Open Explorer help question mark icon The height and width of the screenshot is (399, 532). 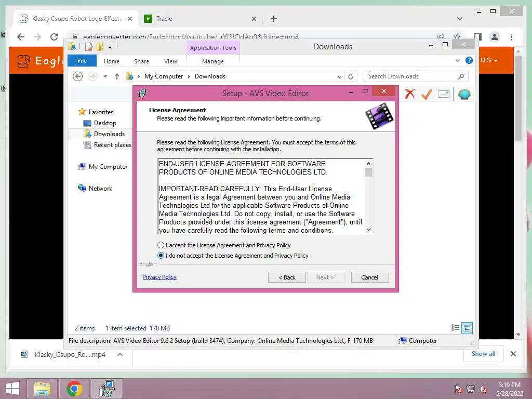[x=469, y=60]
